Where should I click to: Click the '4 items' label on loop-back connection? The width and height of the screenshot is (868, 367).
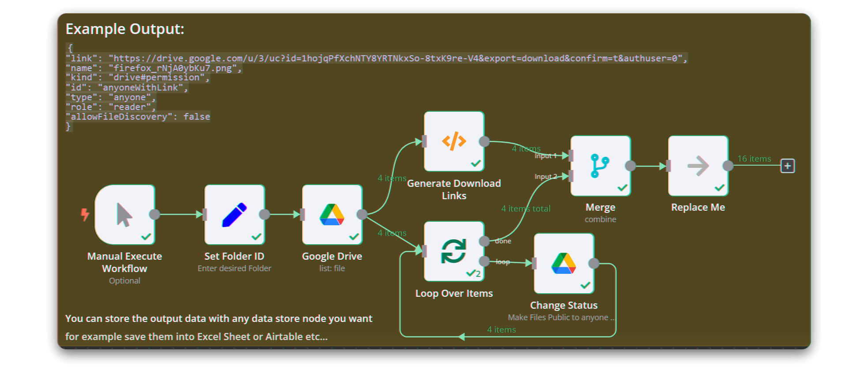[x=502, y=329]
